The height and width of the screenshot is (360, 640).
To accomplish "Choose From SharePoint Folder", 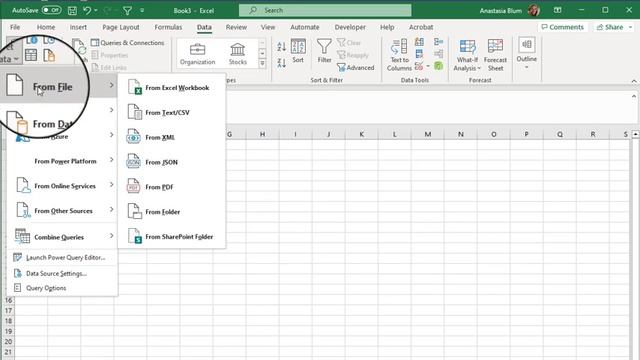I will tap(171, 237).
